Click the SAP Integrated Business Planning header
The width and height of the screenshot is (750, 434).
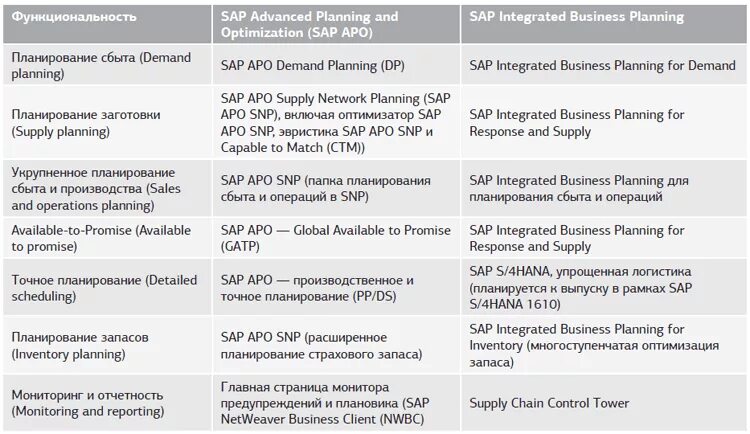coord(604,24)
